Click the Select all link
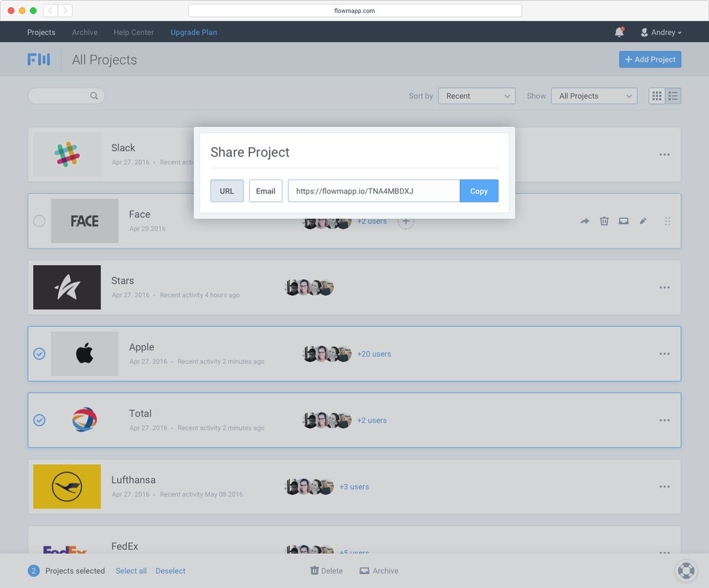Viewport: 709px width, 588px height. (131, 571)
